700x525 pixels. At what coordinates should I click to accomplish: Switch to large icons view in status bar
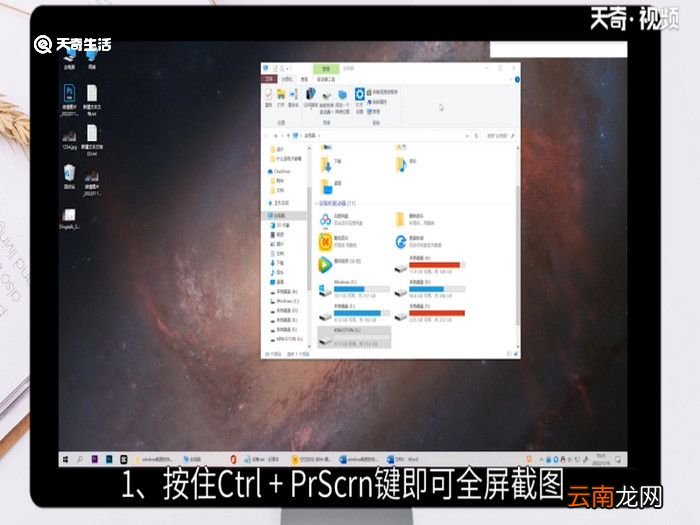point(516,354)
